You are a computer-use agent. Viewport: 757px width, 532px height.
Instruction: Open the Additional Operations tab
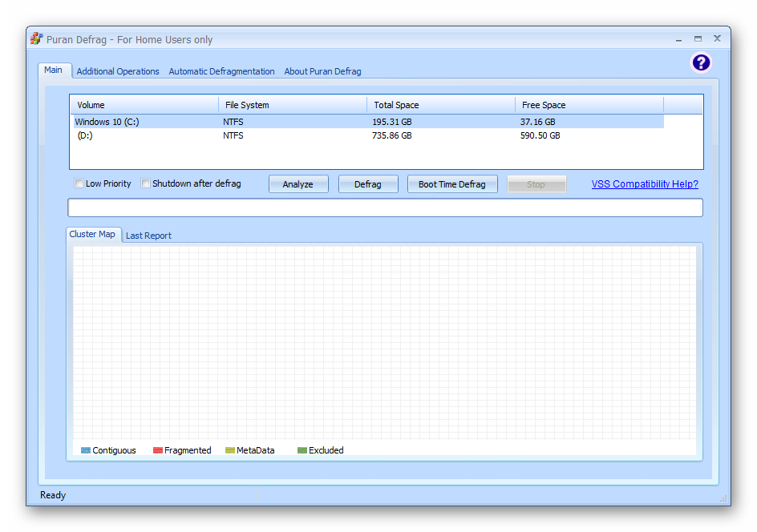pyautogui.click(x=118, y=71)
